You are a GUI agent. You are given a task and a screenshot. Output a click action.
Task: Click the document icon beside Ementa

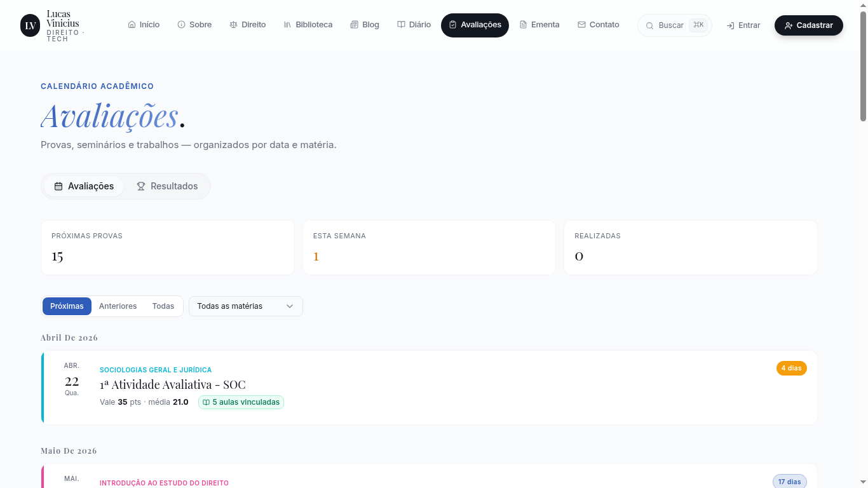point(523,25)
